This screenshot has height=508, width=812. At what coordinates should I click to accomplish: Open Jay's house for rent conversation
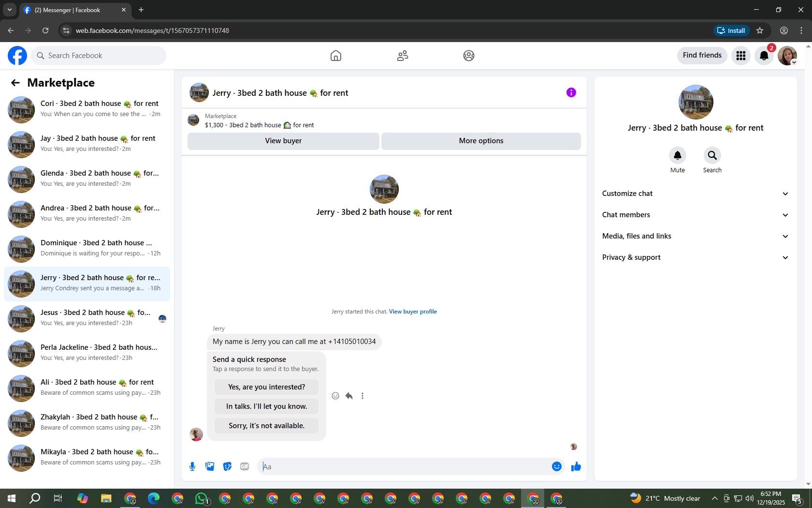coord(87,144)
